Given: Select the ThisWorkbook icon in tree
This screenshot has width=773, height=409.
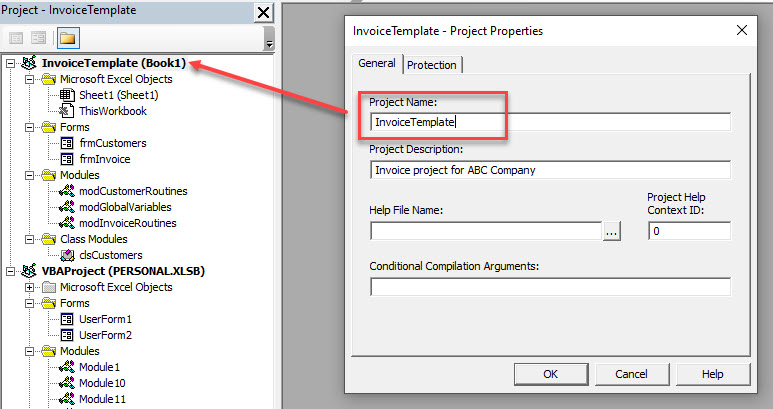Looking at the screenshot, I should [67, 111].
